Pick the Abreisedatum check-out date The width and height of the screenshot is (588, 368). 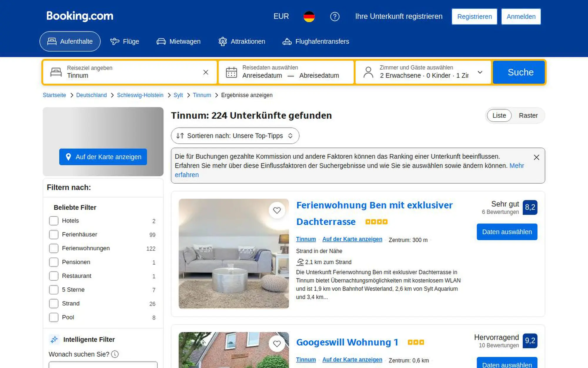[x=319, y=76]
